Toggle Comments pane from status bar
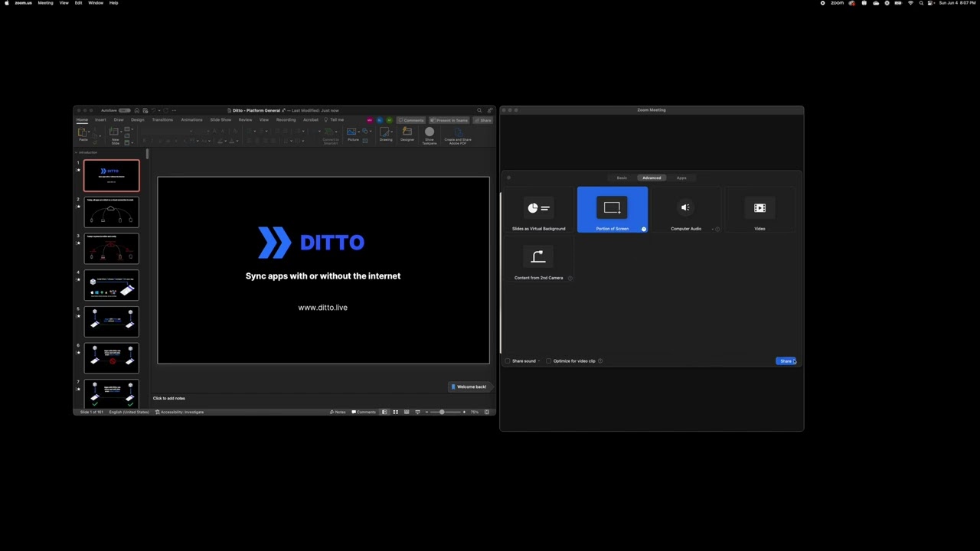This screenshot has width=980, height=551. click(x=364, y=412)
